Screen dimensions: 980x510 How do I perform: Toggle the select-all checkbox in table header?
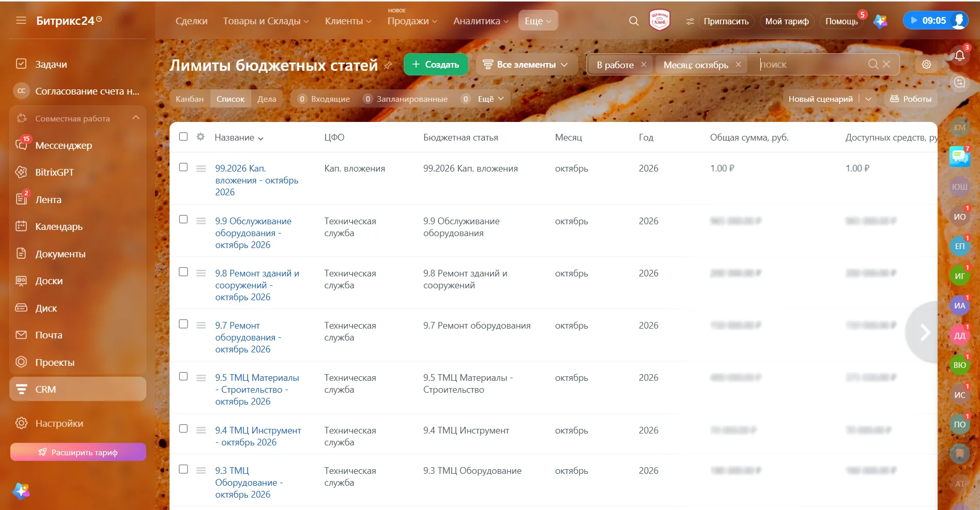(183, 136)
